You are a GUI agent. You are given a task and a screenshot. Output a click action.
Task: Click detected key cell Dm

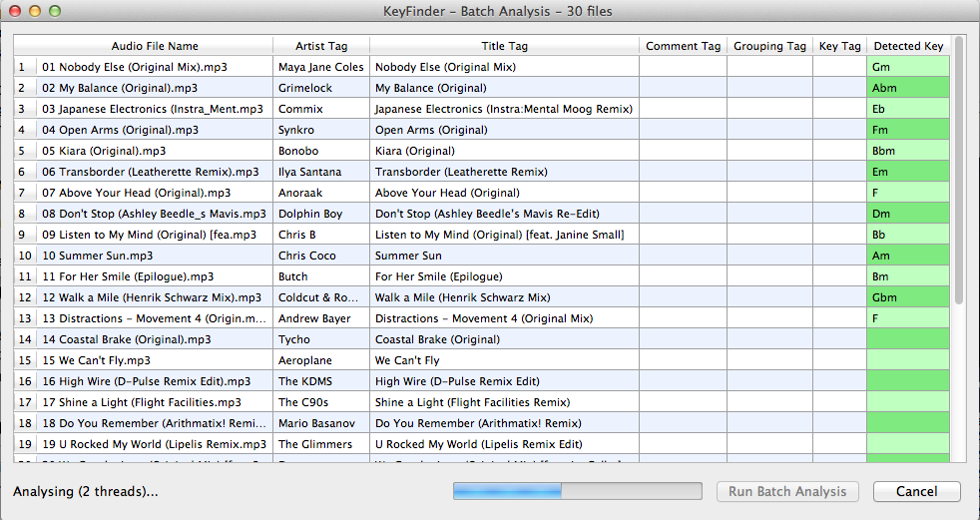(x=908, y=214)
